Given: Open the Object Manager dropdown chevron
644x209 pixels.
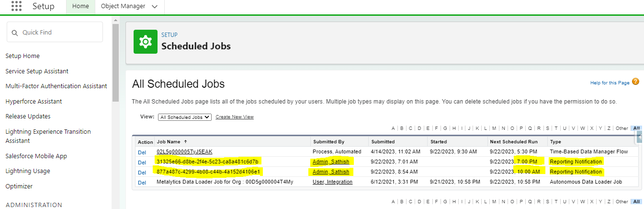Looking at the screenshot, I should (154, 7).
